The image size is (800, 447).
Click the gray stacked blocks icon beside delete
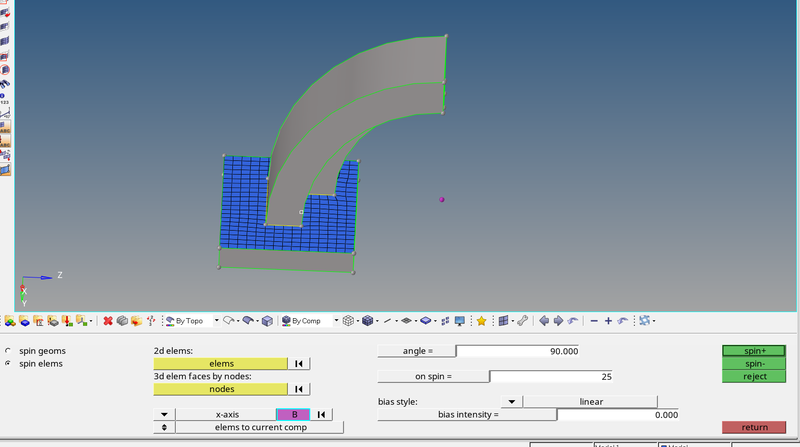pos(122,321)
